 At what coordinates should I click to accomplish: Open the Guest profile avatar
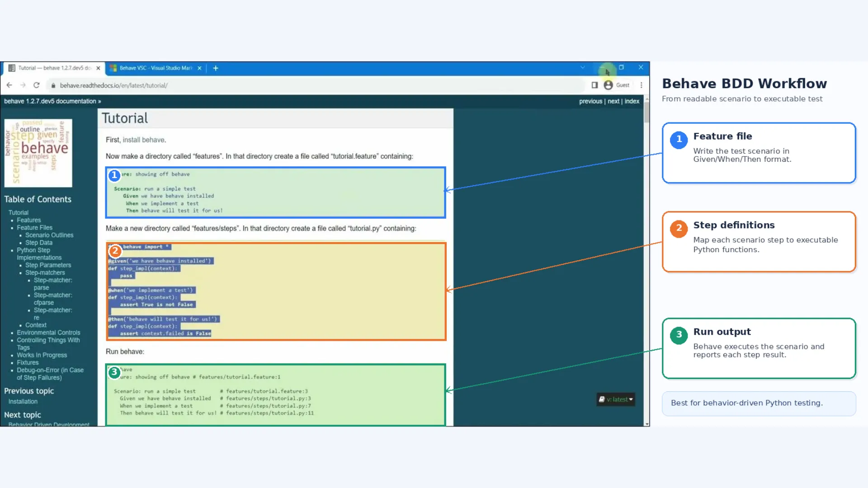pyautogui.click(x=609, y=85)
